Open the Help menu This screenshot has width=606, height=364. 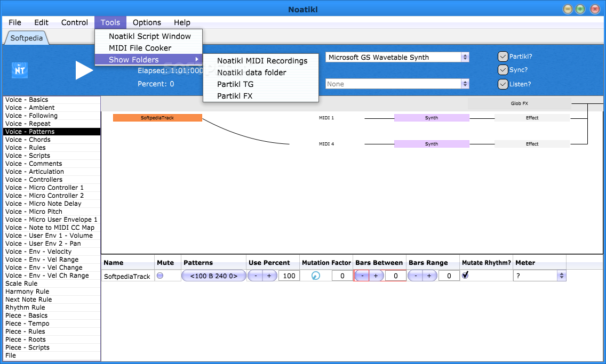click(182, 22)
